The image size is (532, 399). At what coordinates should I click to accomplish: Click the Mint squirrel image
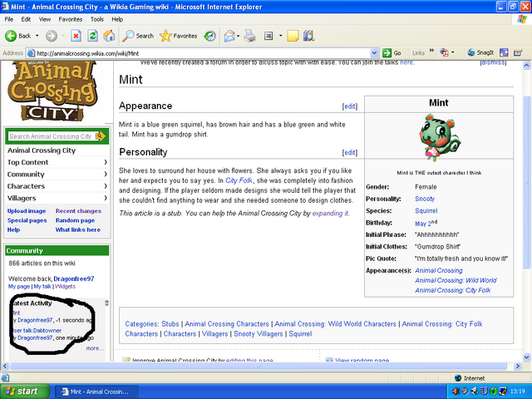439,136
